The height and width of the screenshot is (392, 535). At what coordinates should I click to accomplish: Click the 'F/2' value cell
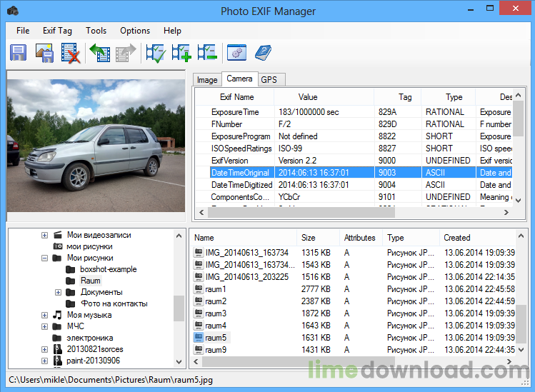[324, 124]
